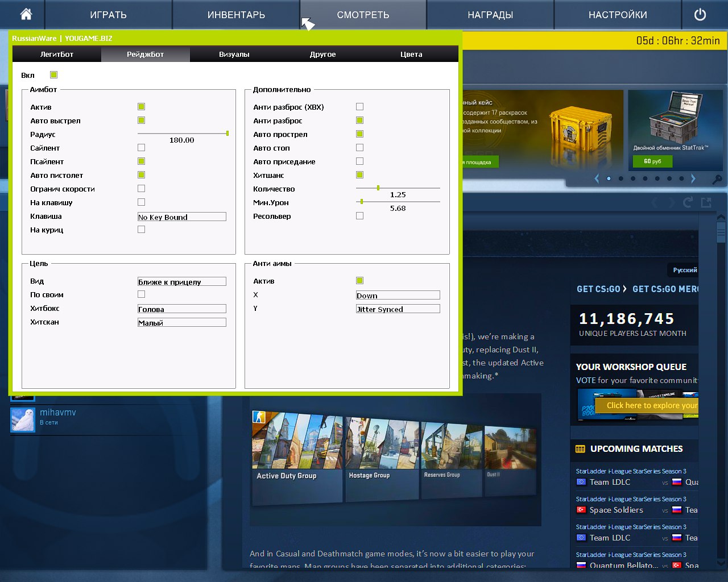Toggle Авто прострел checkbox

coord(360,134)
